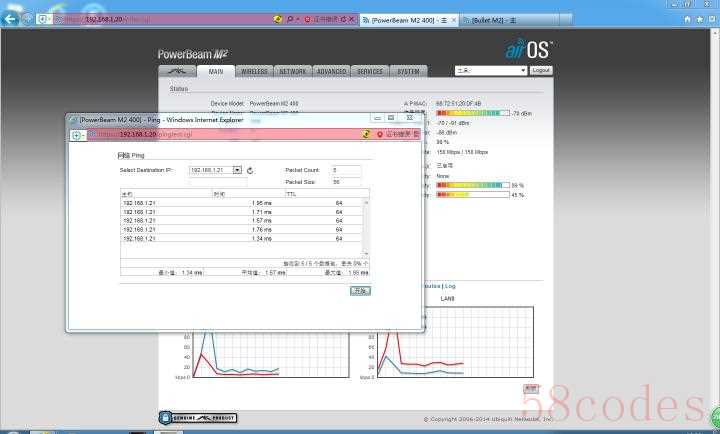Expand the Tools dropdown beside Logout

(x=491, y=70)
